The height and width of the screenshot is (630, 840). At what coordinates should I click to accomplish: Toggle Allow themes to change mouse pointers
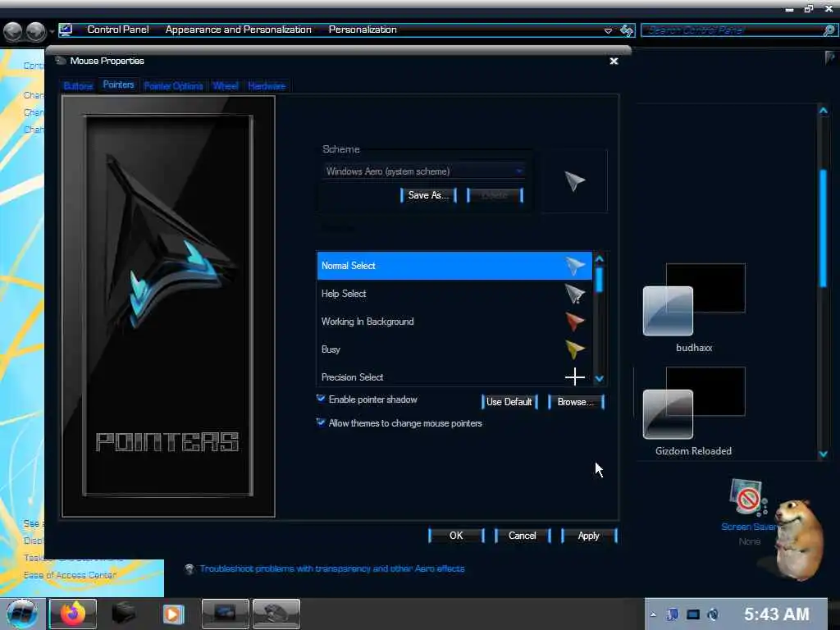[321, 422]
